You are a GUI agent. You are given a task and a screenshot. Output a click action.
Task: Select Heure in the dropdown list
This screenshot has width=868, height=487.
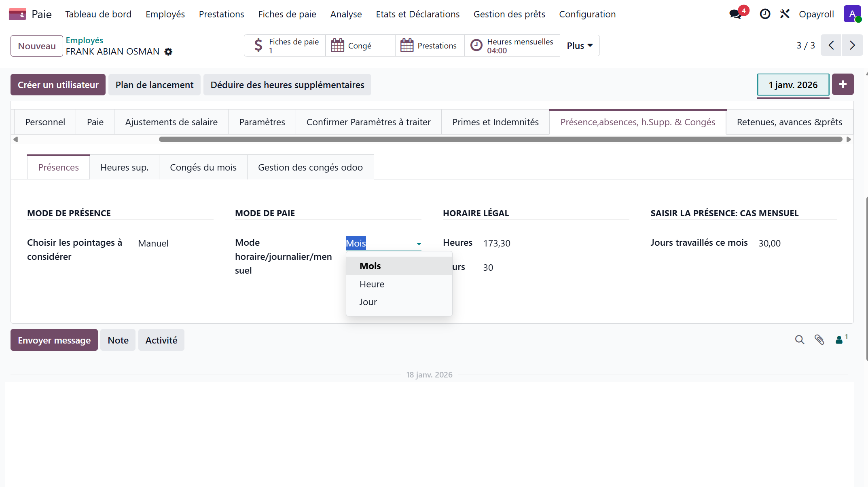tap(372, 284)
